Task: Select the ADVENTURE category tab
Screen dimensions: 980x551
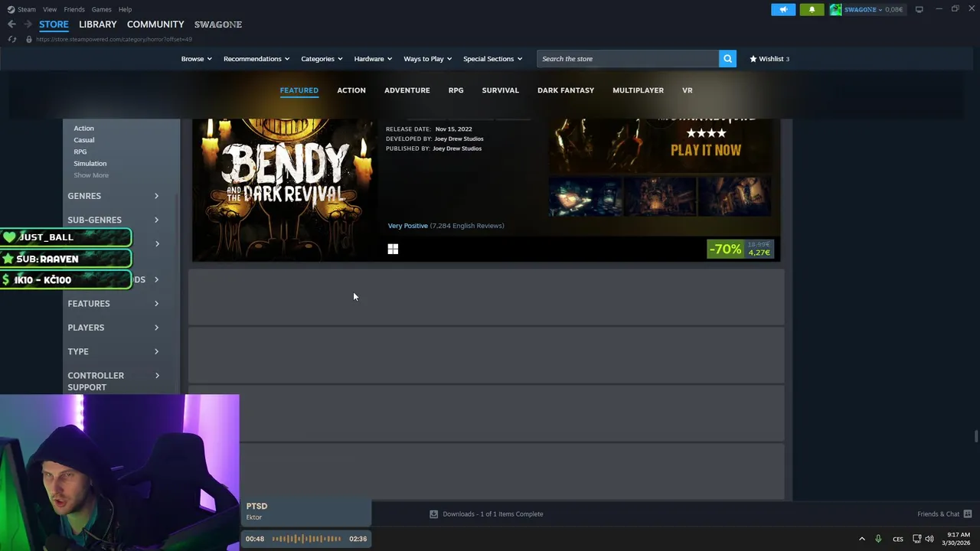Action: point(407,90)
